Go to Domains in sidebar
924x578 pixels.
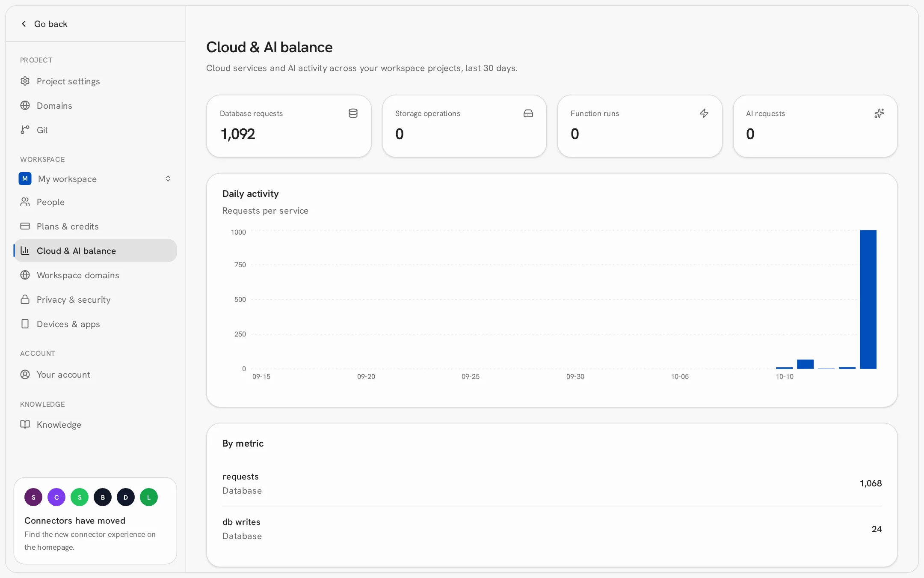click(95, 105)
